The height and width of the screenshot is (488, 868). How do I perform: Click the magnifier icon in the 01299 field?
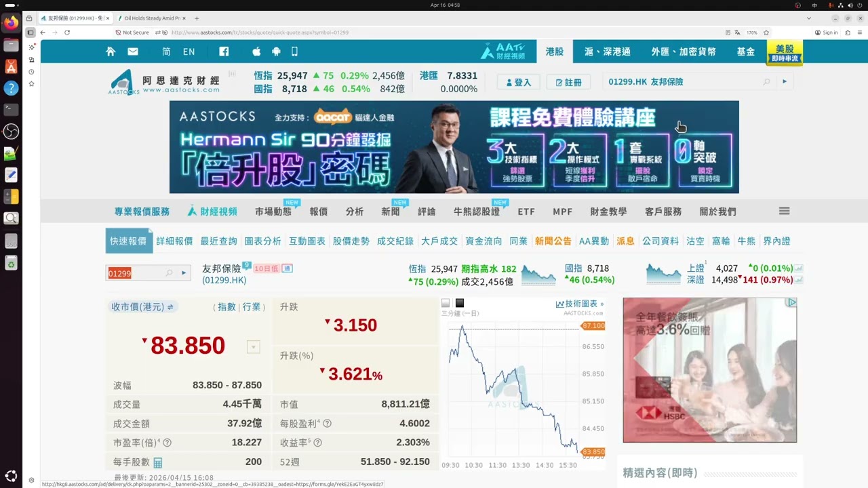[169, 273]
